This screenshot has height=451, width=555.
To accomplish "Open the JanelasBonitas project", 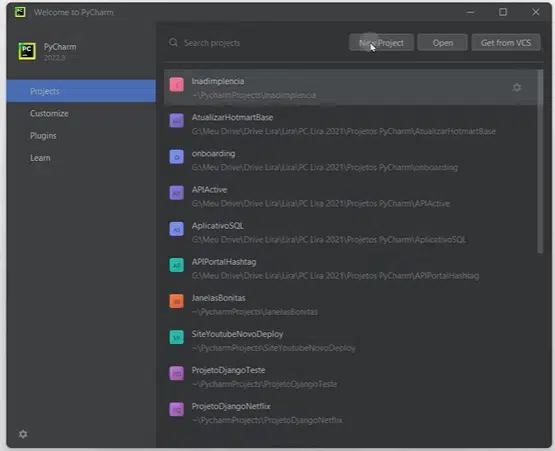I will pos(350,304).
